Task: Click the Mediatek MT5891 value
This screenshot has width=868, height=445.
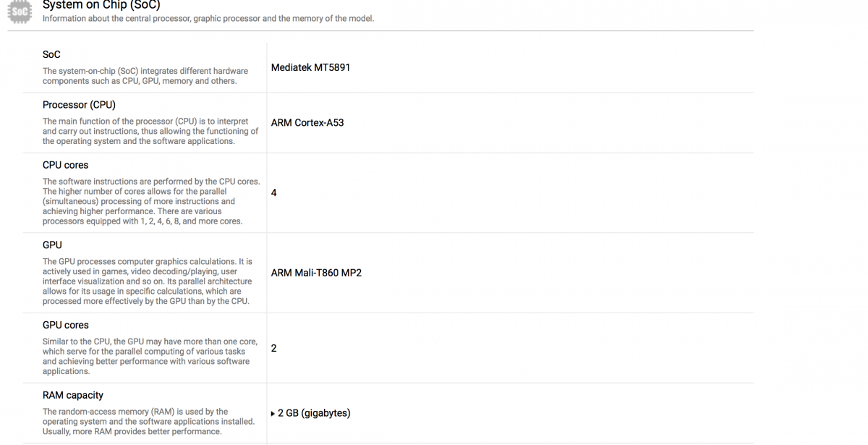Action: coord(310,67)
